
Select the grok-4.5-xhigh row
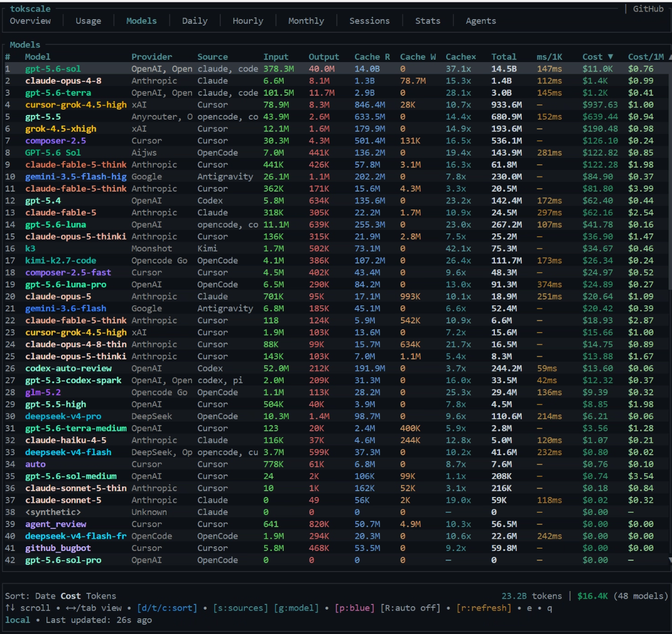point(335,129)
